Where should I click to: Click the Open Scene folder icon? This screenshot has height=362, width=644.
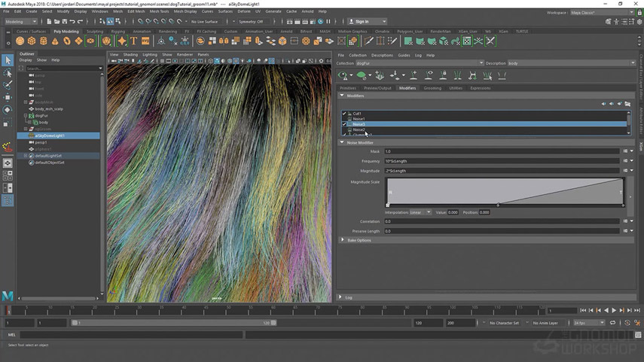coord(56,21)
